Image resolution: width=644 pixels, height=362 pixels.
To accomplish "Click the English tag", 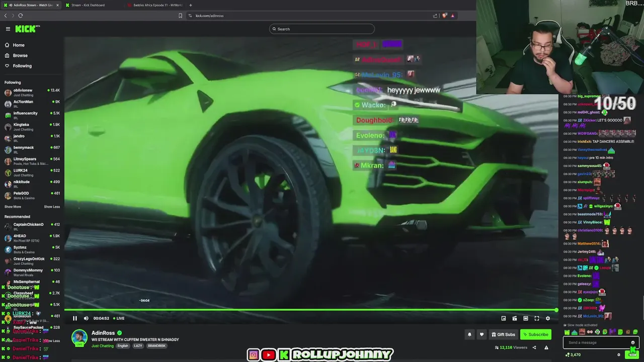I will pyautogui.click(x=123, y=346).
